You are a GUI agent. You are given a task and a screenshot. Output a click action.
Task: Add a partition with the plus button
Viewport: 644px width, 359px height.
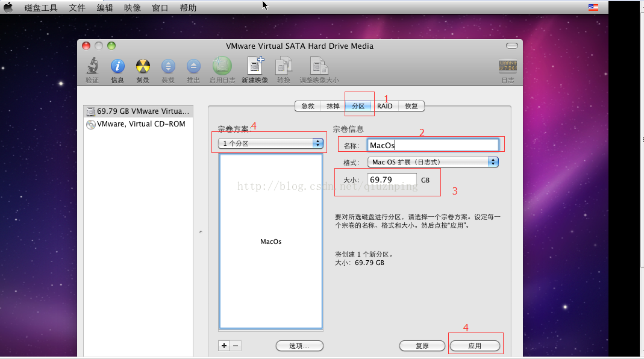[x=224, y=346]
